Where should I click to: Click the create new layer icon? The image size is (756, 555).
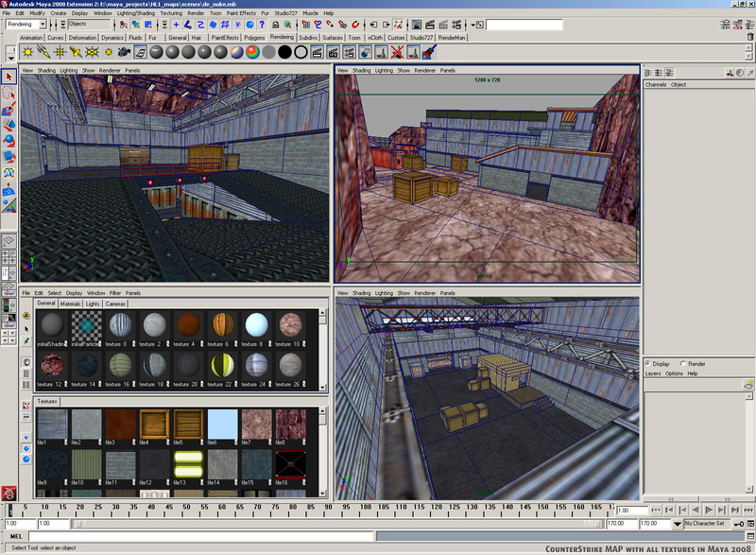(x=748, y=384)
